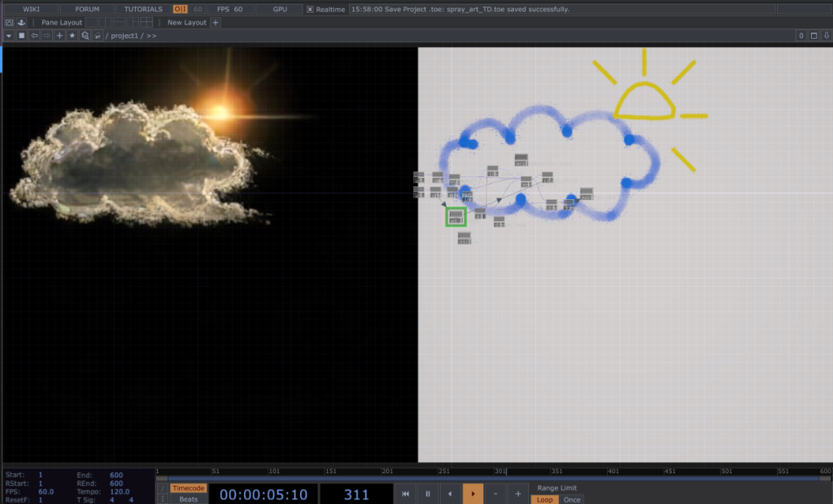This screenshot has height=504, width=833.
Task: Go back with the left arrow icon
Action: 34,36
